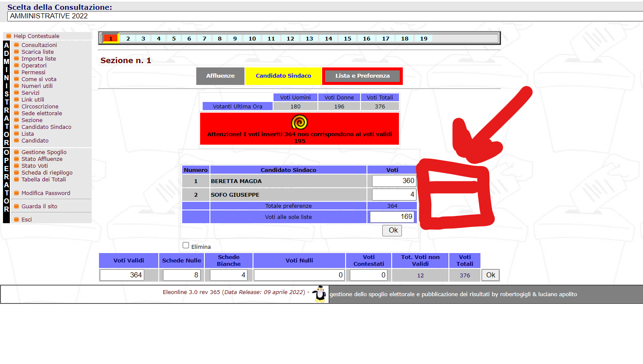Open the Lista e Preferenza tab
This screenshot has height=364, width=643.
tap(362, 76)
